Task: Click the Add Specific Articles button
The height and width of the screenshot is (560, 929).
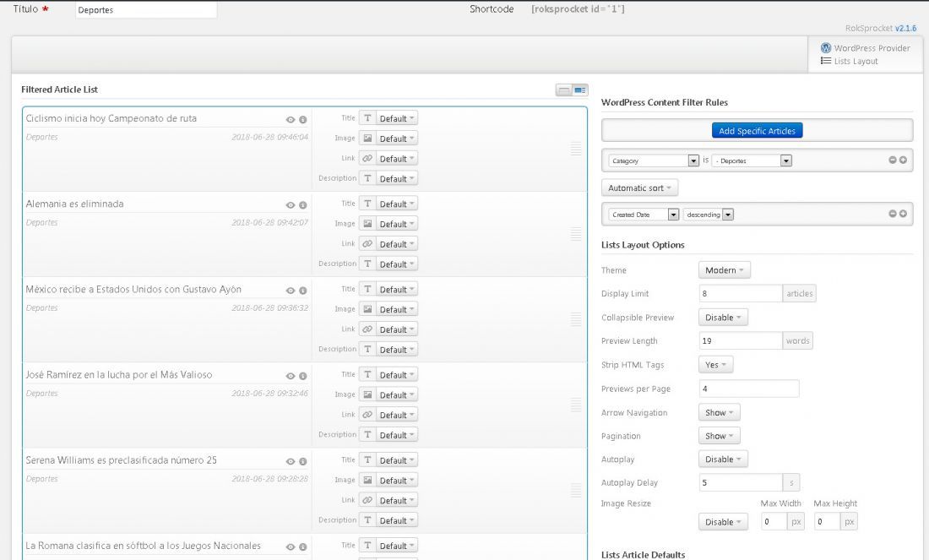Action: 758,131
